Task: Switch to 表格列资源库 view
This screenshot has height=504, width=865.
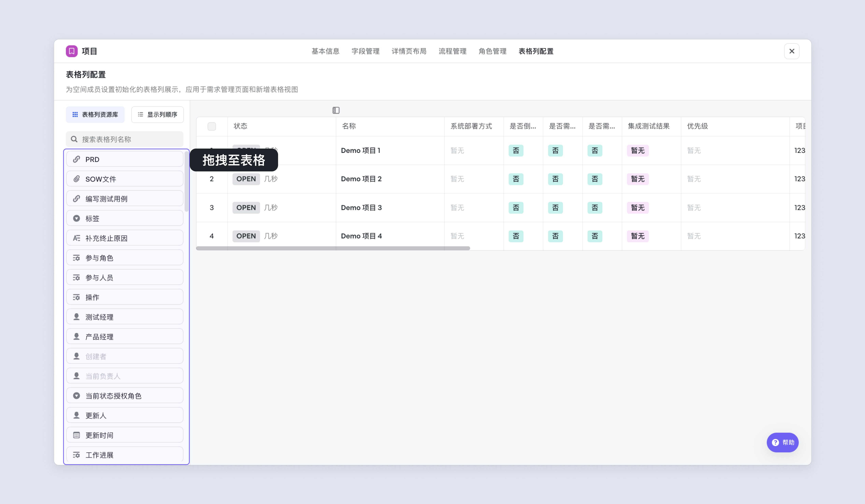Action: tap(95, 114)
